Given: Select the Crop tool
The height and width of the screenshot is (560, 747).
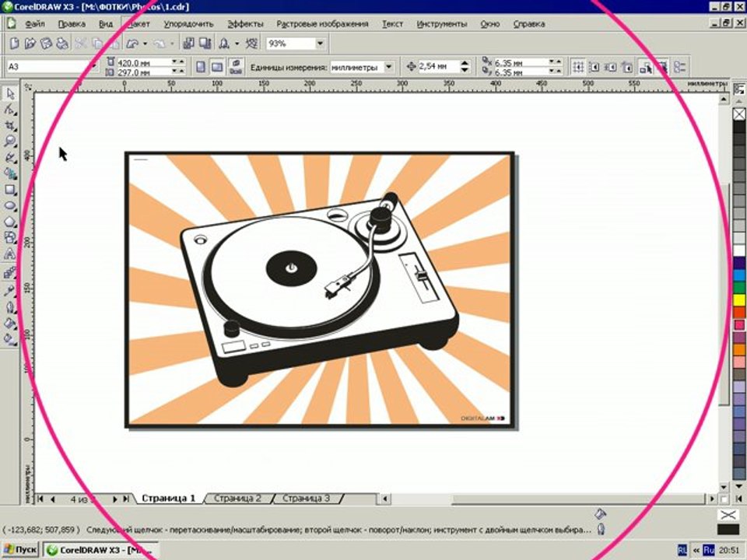Looking at the screenshot, I should click(10, 126).
